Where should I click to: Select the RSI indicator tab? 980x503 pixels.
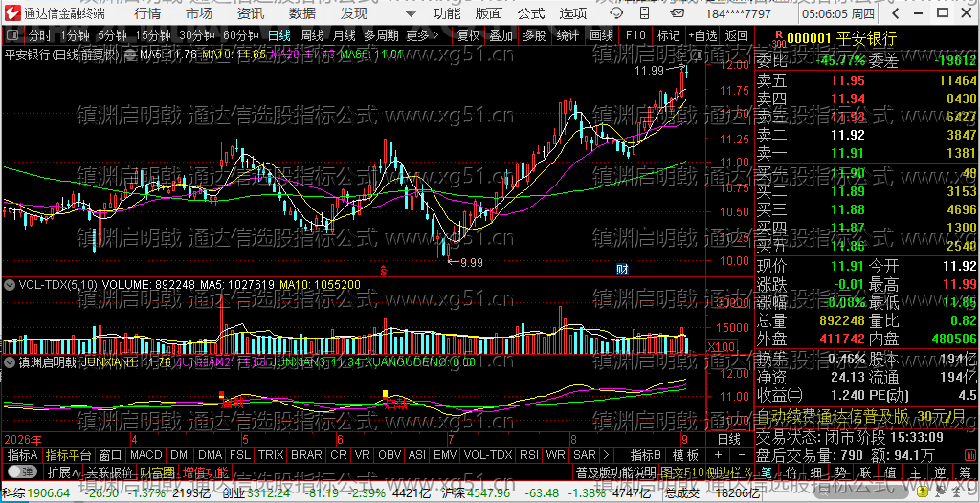[x=528, y=455]
